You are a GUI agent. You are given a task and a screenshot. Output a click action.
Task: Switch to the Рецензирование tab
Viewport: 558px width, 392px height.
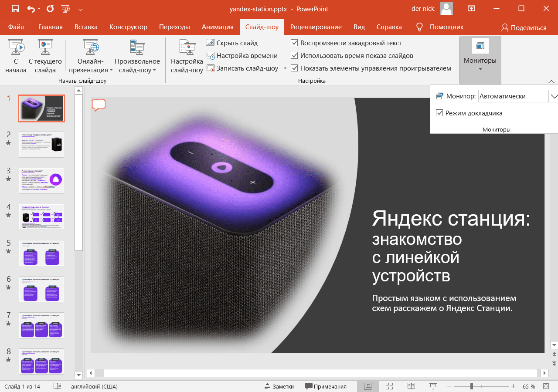(316, 27)
